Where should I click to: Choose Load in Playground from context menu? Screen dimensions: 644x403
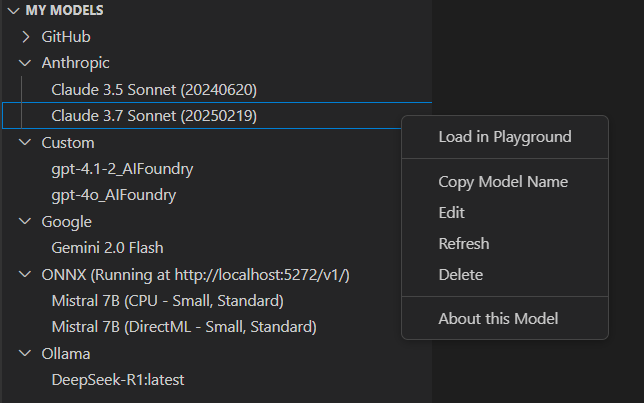point(504,137)
